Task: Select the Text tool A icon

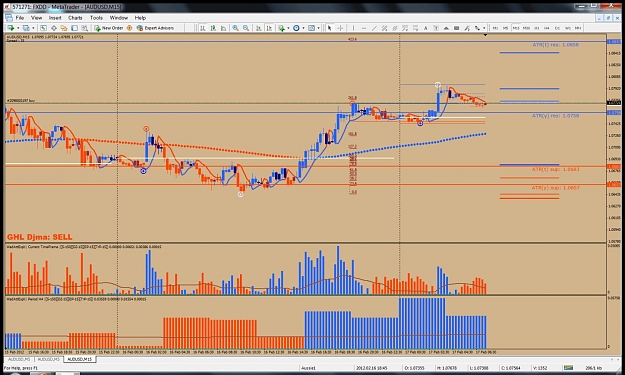Action: click(x=425, y=28)
